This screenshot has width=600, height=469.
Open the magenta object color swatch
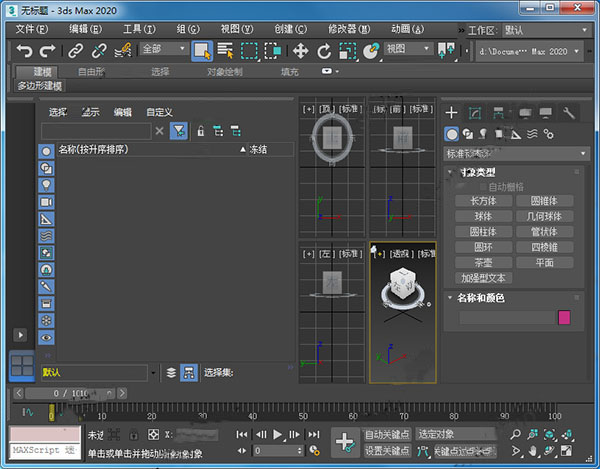[x=564, y=318]
